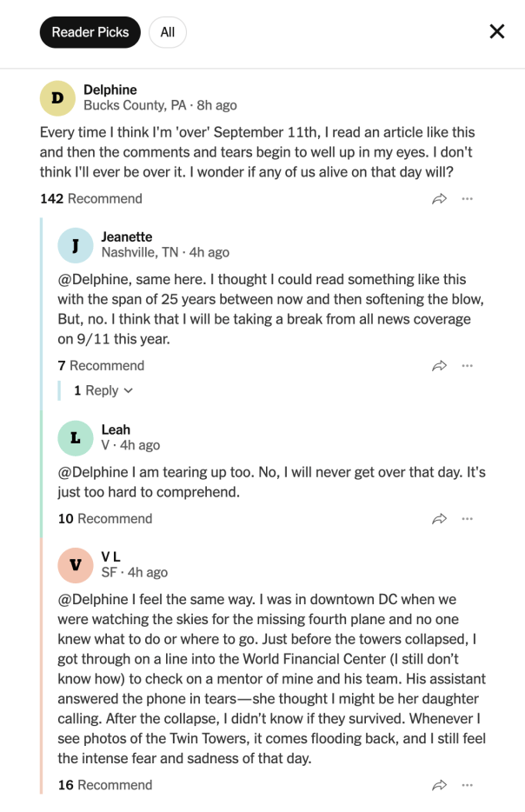Image resolution: width=525 pixels, height=812 pixels.
Task: Recommend Jeanette's reply showing 7 recommends
Action: pyautogui.click(x=101, y=366)
